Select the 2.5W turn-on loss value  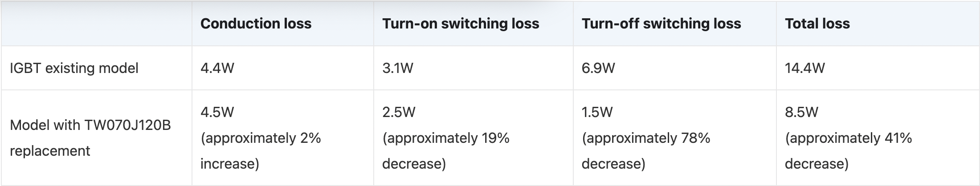(398, 112)
